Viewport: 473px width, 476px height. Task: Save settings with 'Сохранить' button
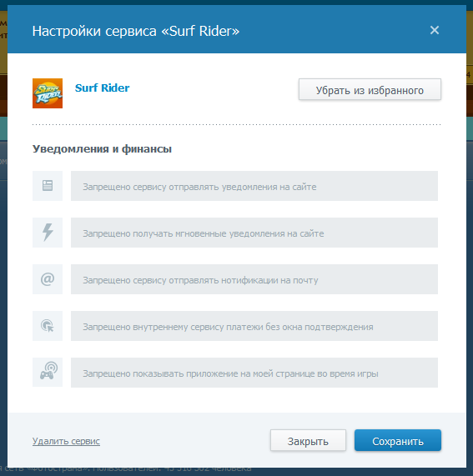[x=398, y=440]
